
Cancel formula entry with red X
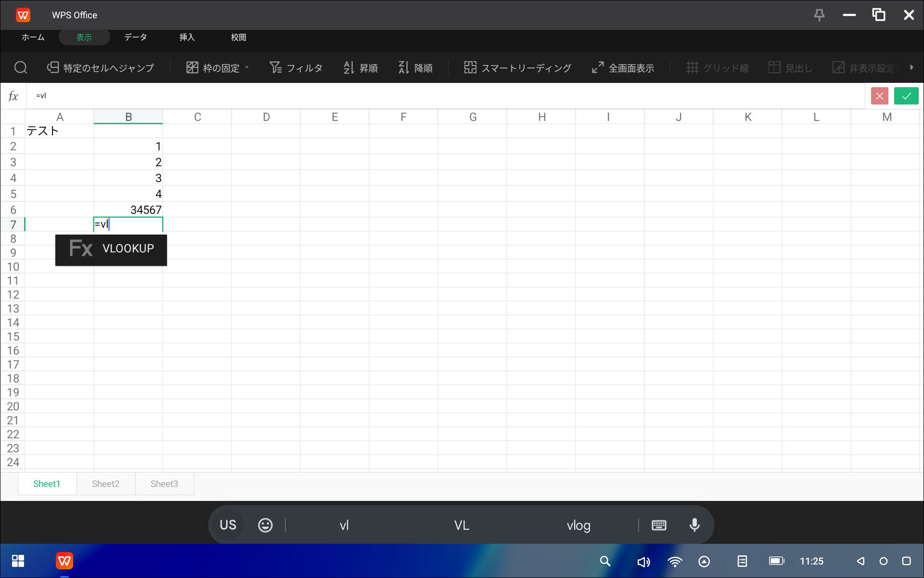pyautogui.click(x=879, y=96)
